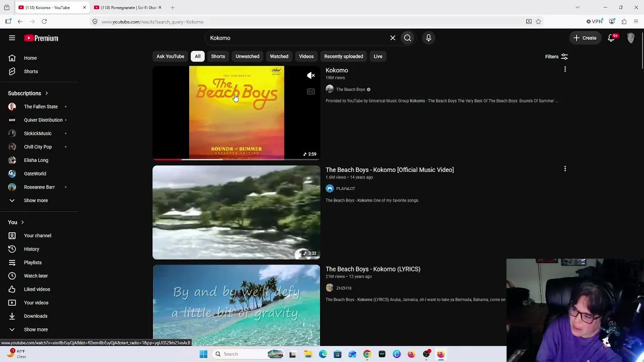
Task: Open 'The Beach Boys - Kokomo [Official Music Video]' title
Action: click(389, 170)
